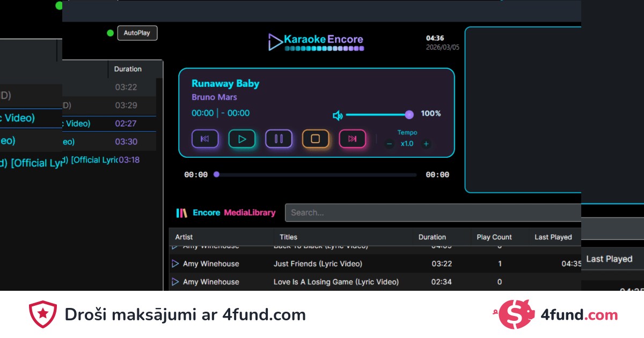Viewport: 644px width, 338px height.
Task: Skip to the next track
Action: 353,139
